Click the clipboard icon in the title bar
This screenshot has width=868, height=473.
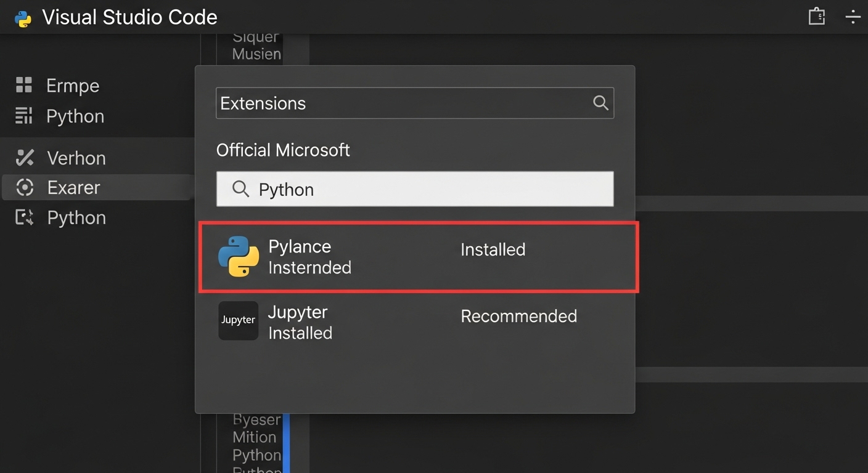point(816,16)
